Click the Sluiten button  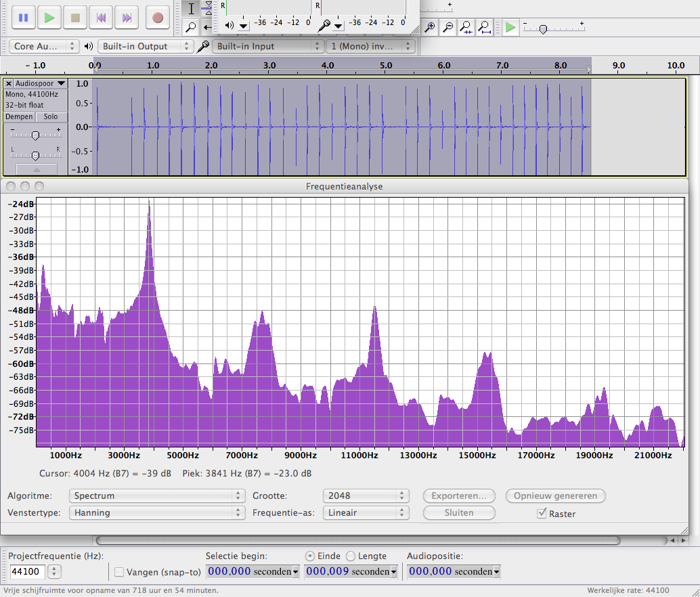[459, 512]
